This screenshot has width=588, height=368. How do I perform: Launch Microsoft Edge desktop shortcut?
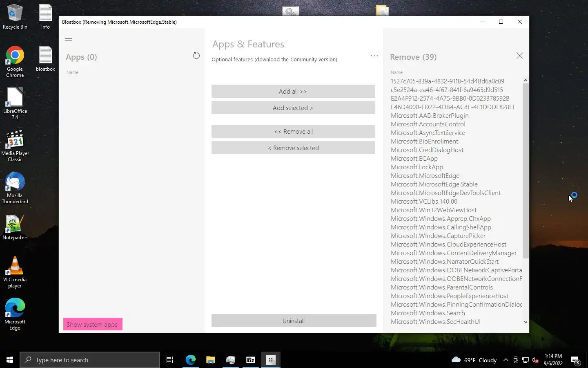click(15, 314)
